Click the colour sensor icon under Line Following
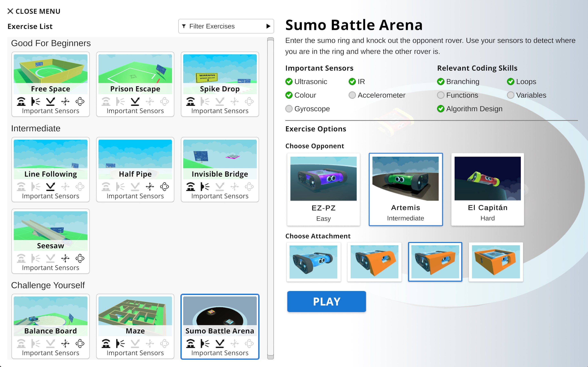The width and height of the screenshot is (588, 367). (x=50, y=187)
